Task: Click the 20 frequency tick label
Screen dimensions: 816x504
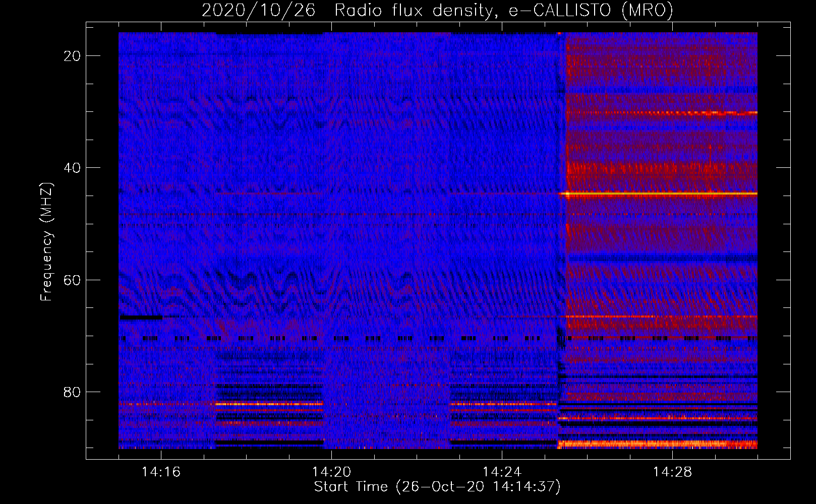Action: tap(72, 56)
